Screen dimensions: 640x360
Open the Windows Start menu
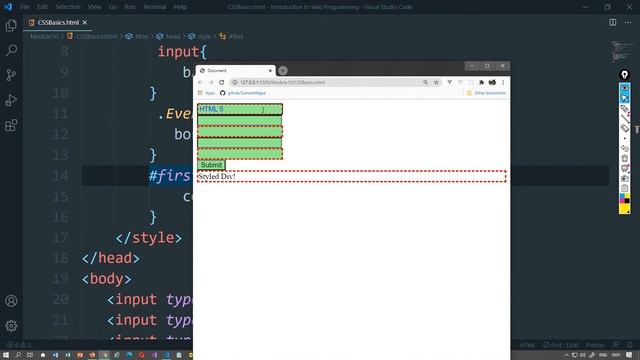pyautogui.click(x=6, y=355)
